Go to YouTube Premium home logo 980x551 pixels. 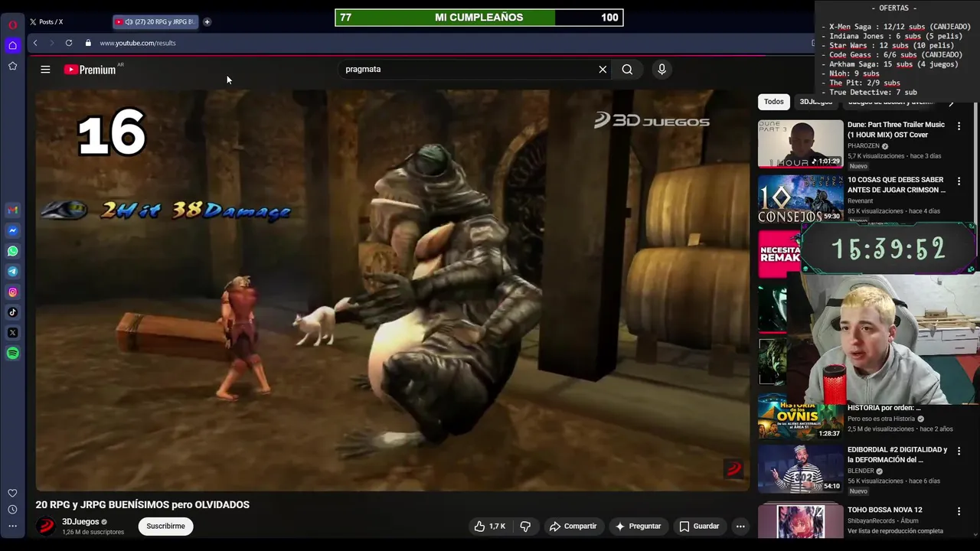tap(90, 70)
